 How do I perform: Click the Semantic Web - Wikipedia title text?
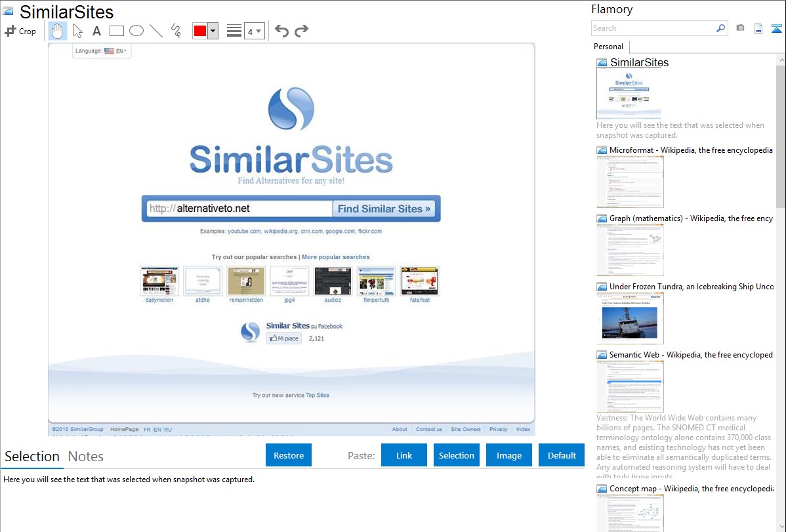tap(691, 354)
